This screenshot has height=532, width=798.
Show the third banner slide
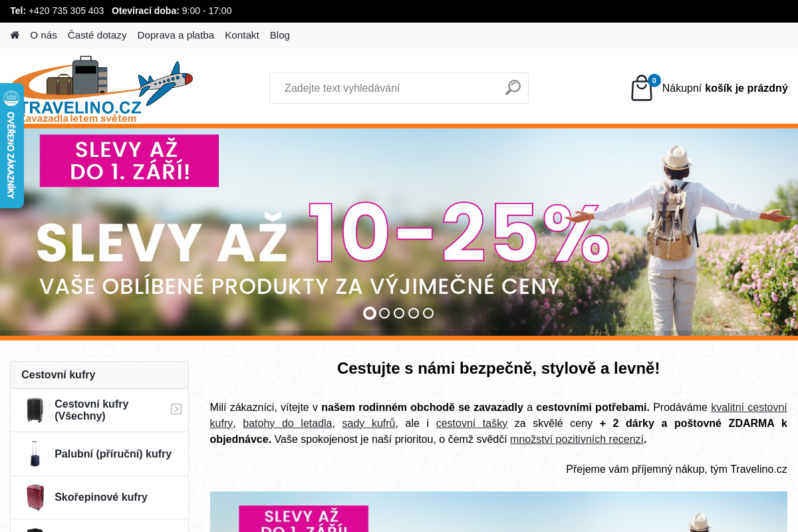pos(399,313)
